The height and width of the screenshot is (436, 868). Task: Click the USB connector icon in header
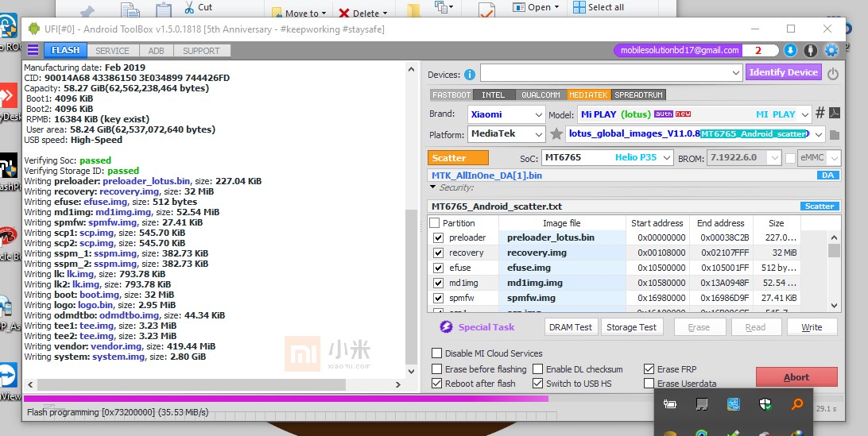[811, 50]
